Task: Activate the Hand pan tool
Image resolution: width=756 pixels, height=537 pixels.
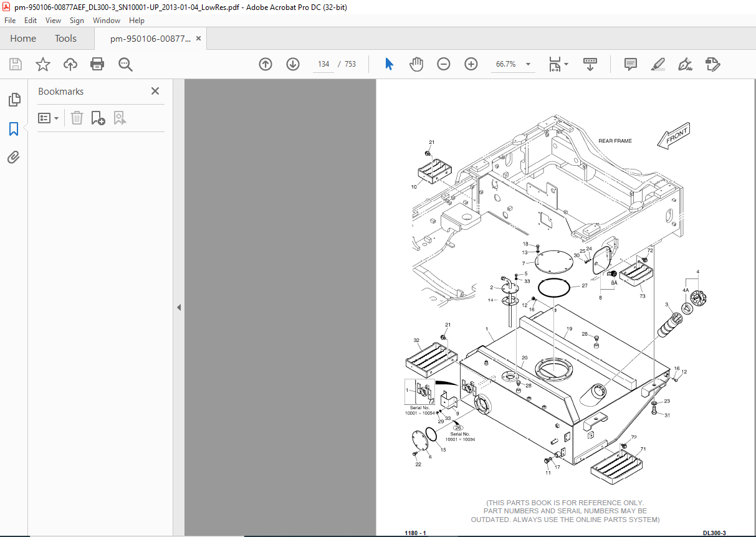Action: coord(416,64)
